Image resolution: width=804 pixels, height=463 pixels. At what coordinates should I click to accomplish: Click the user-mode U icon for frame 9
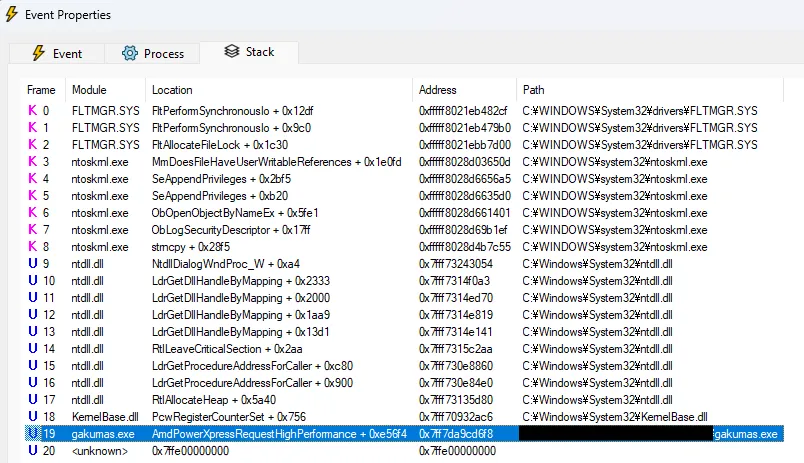(x=33, y=264)
